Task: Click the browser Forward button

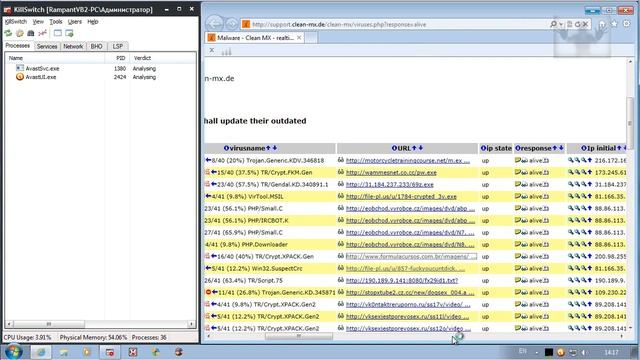Action: click(x=231, y=24)
